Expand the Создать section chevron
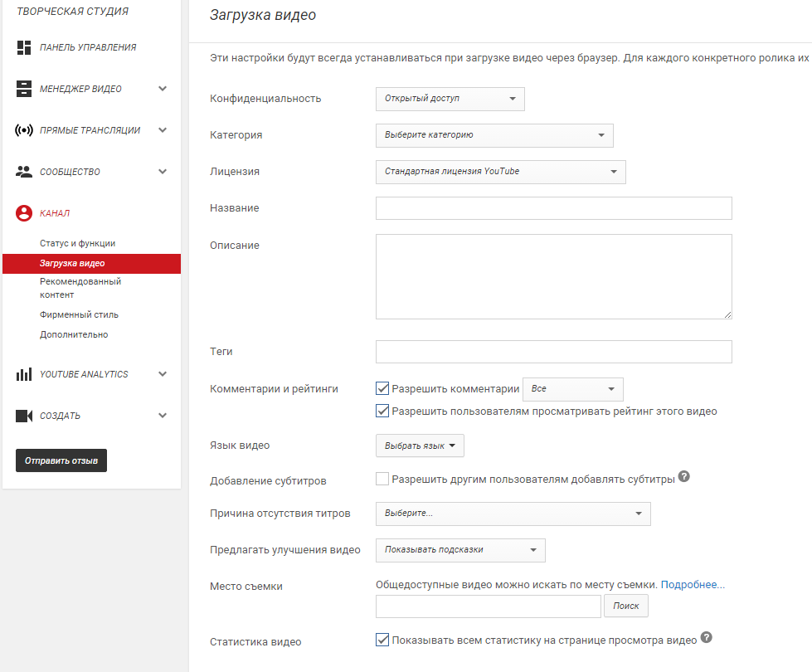Image resolution: width=812 pixels, height=672 pixels. (x=163, y=416)
